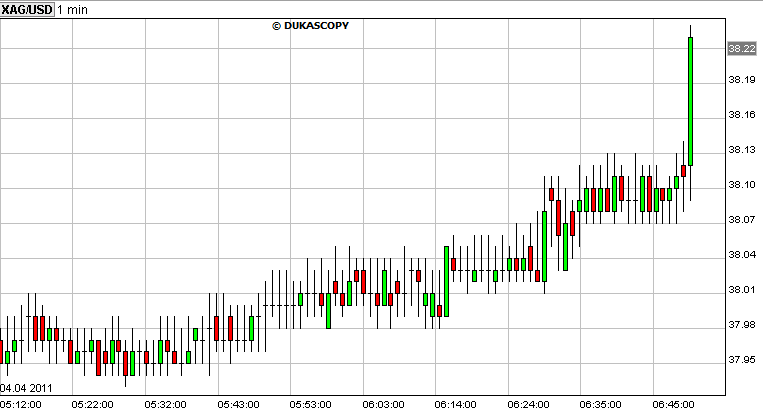The height and width of the screenshot is (413, 763).
Task: Click the 05:53:00 time axis label
Action: 310,404
